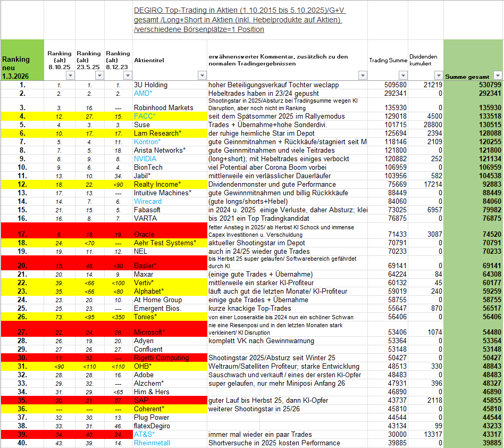
Task: Click the Wirecard stock link
Action: tap(148, 201)
